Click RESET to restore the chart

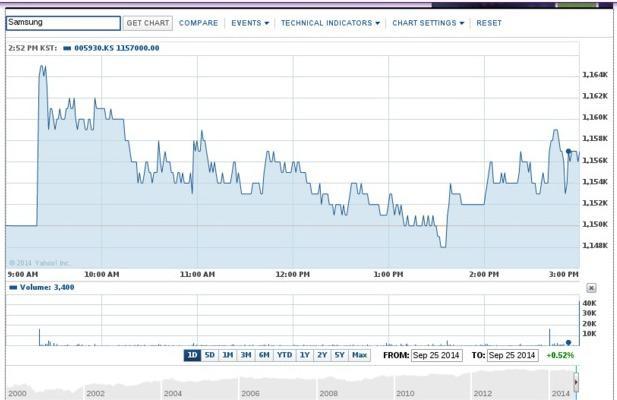(489, 23)
